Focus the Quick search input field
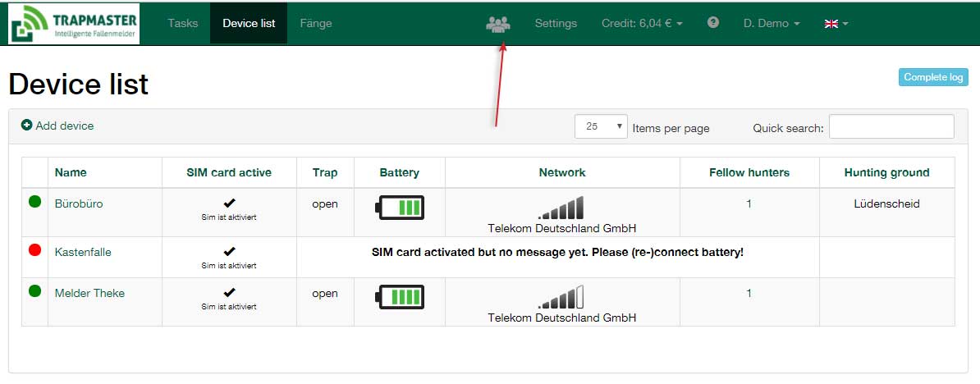Image resolution: width=980 pixels, height=384 pixels. click(891, 126)
